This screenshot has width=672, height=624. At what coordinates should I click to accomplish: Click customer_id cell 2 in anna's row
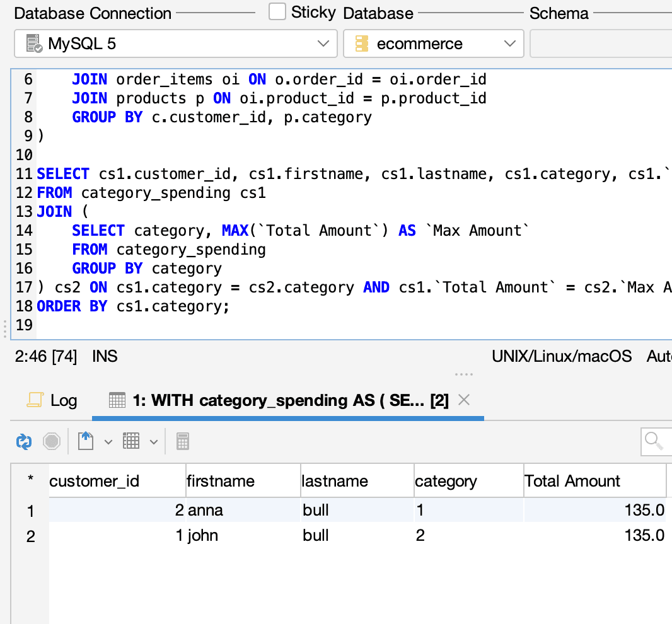[x=117, y=510]
